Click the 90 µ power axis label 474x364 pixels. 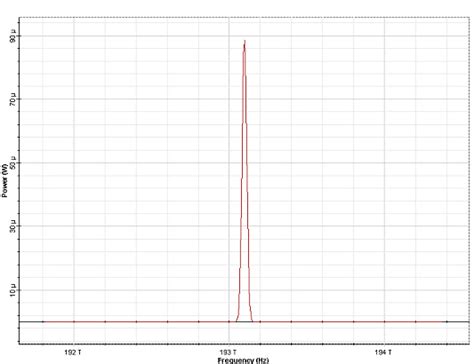point(13,36)
